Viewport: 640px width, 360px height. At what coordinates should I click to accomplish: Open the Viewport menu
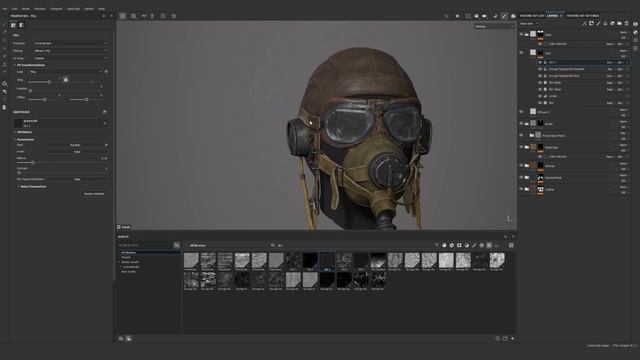tap(56, 9)
